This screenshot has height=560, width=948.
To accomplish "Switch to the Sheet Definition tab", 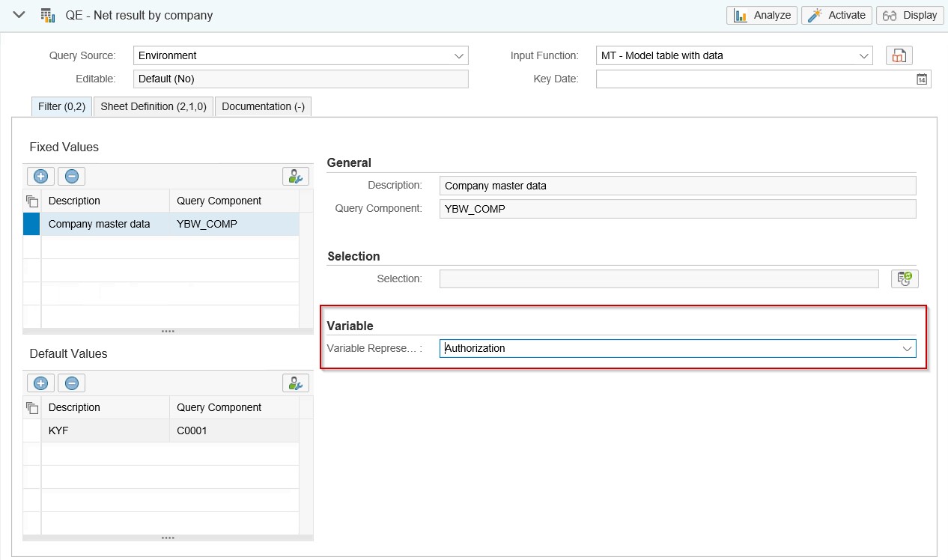I will [154, 106].
